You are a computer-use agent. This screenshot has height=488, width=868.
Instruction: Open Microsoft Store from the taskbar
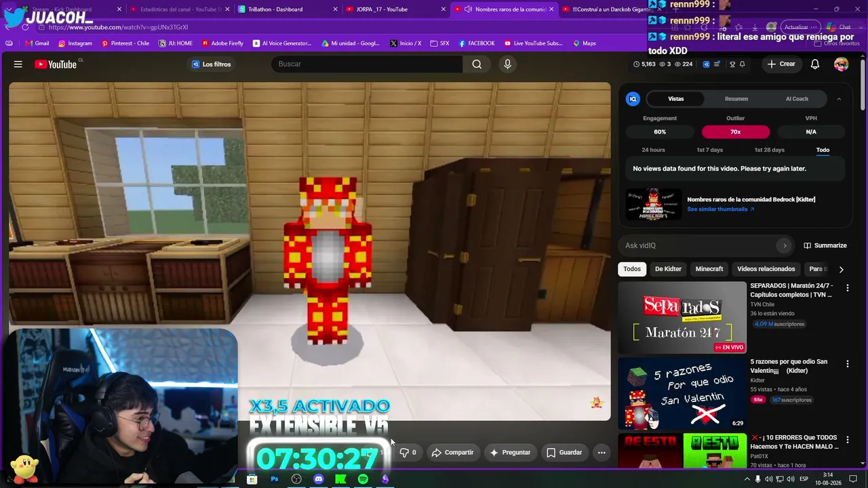pyautogui.click(x=252, y=479)
